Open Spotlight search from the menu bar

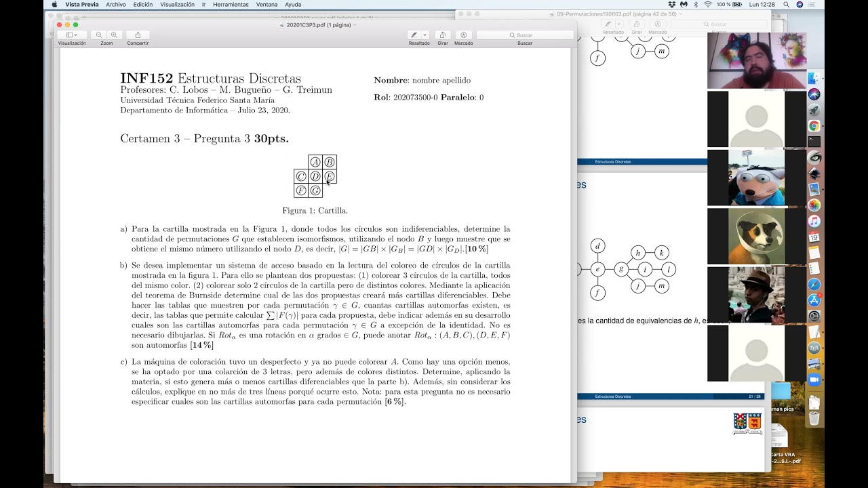(x=787, y=4)
